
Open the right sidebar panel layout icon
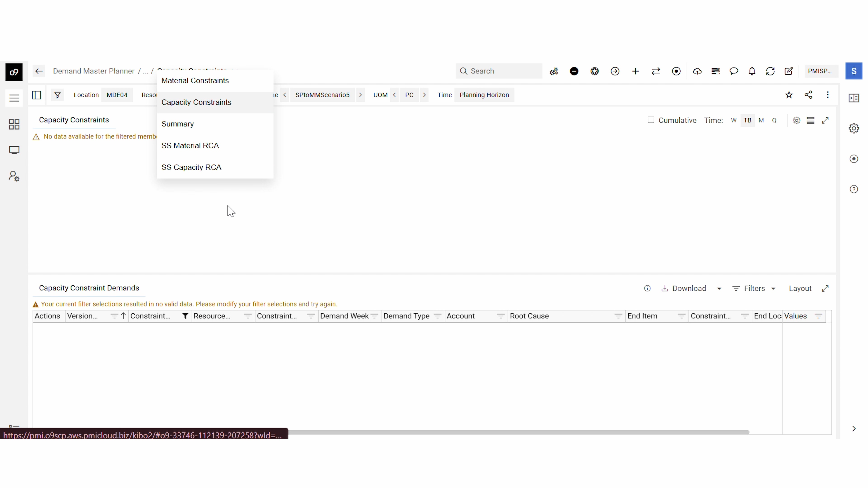[854, 98]
